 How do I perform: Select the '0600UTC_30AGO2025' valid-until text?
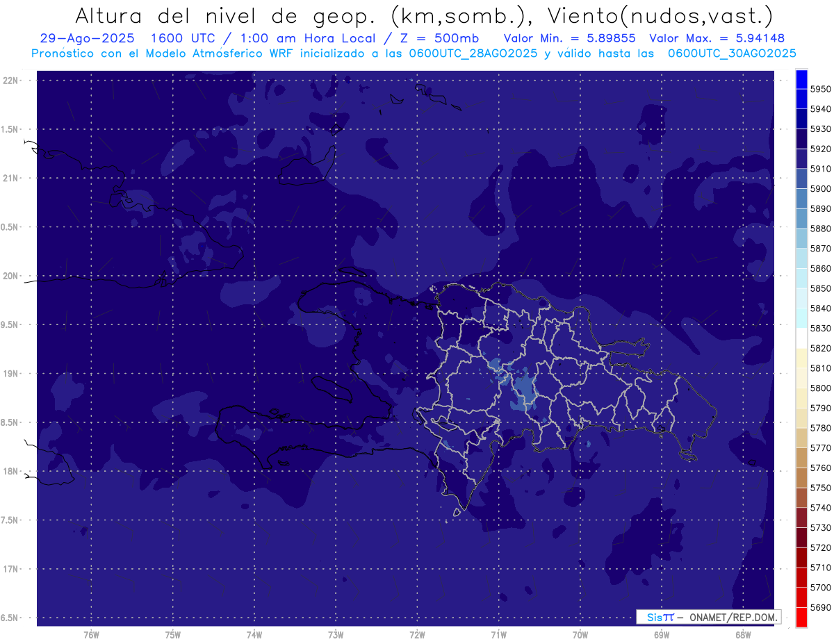coord(732,53)
